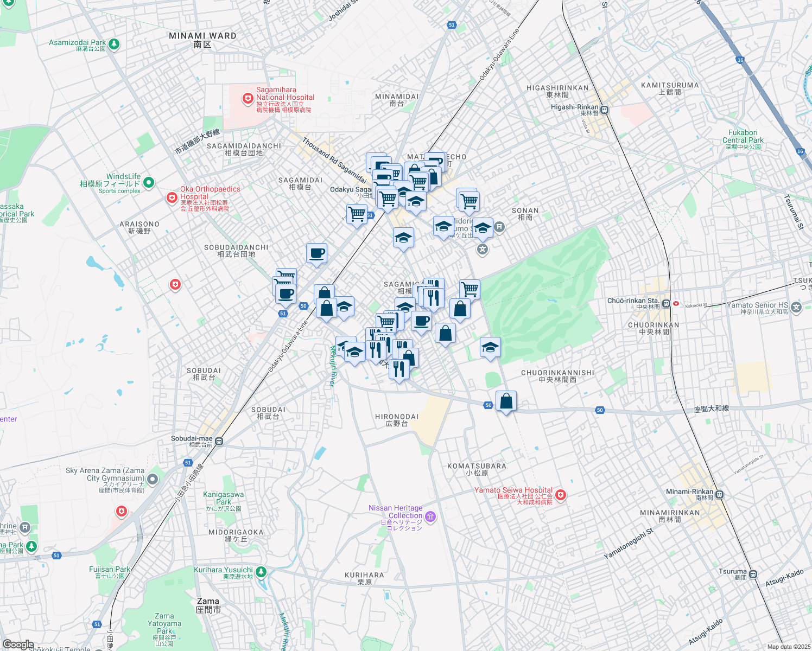Click the Yamato Senior HS school icon
The image size is (812, 651).
point(796,308)
